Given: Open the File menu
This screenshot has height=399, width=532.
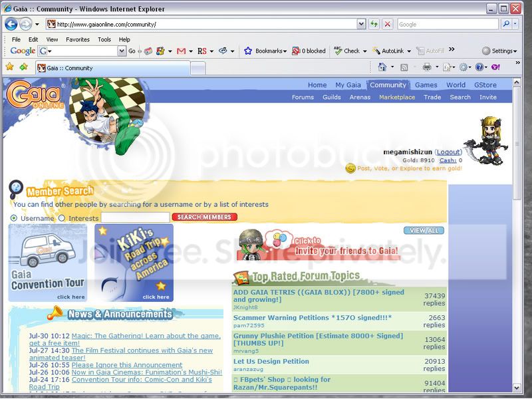Looking at the screenshot, I should (x=16, y=39).
